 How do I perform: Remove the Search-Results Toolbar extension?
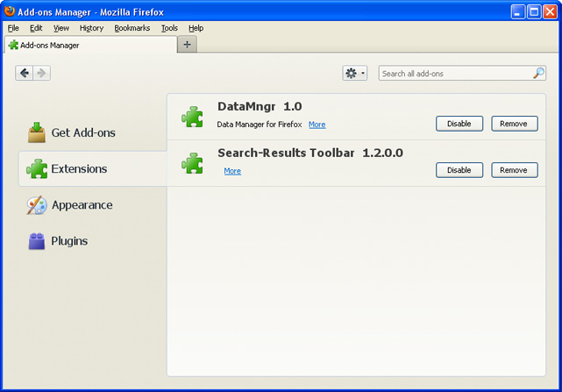coord(515,170)
